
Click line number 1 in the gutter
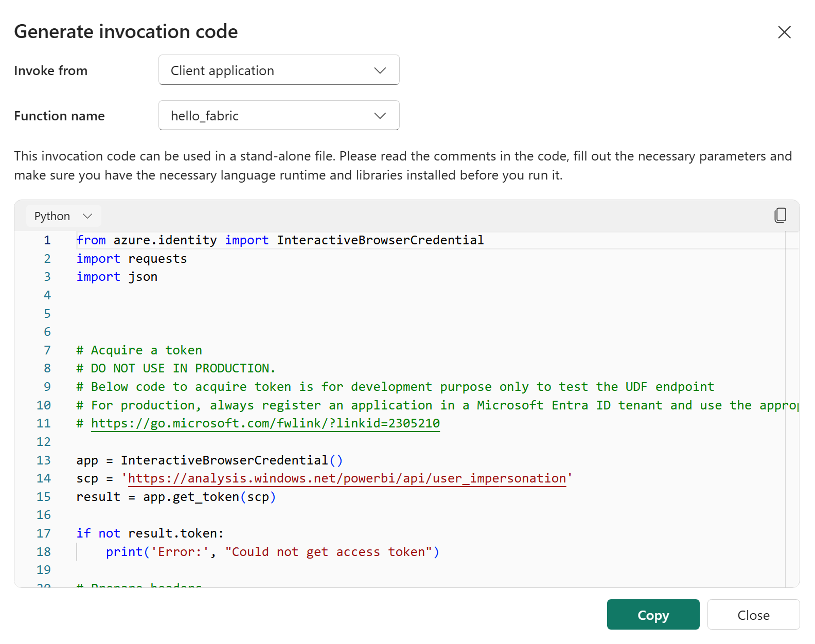[47, 240]
